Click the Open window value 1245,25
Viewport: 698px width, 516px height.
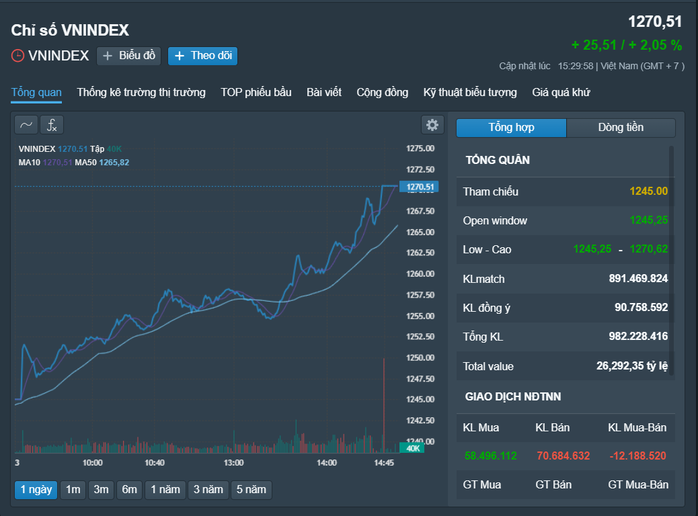point(649,220)
